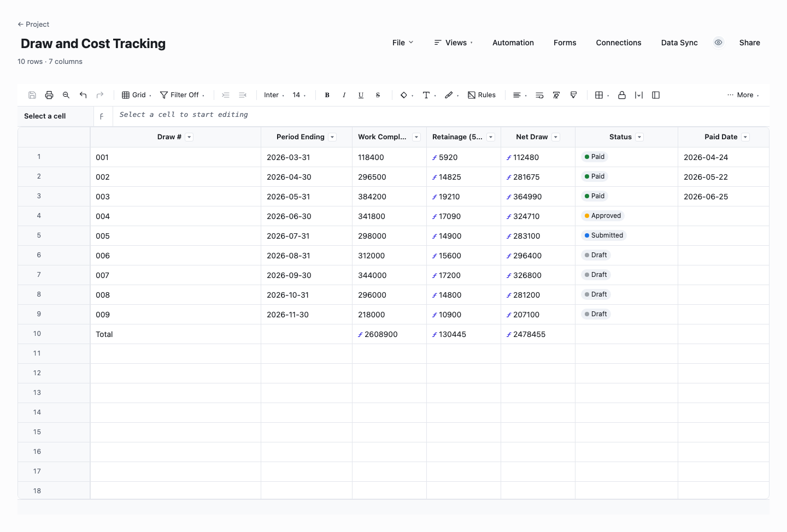Open Data Sync in the top menu
This screenshot has width=787, height=532.
[679, 43]
